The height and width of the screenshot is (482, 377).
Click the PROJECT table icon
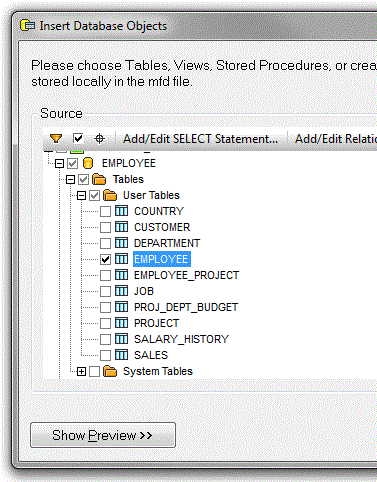(x=121, y=323)
